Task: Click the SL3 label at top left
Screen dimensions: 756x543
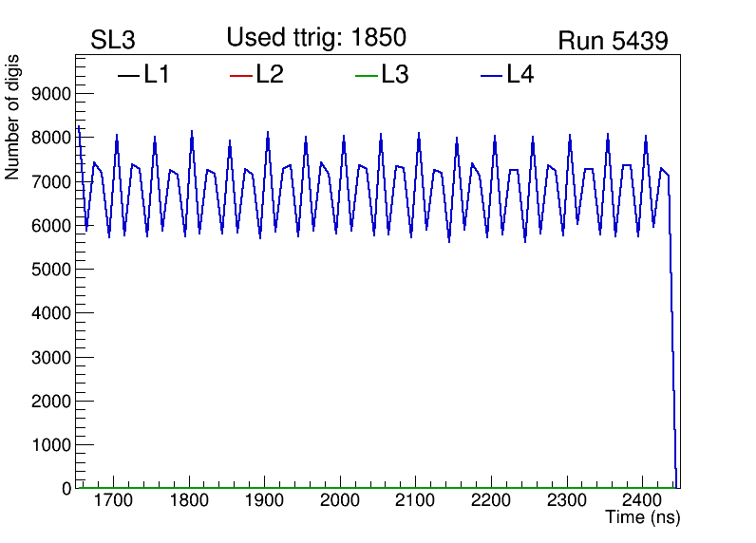Action: 113,41
